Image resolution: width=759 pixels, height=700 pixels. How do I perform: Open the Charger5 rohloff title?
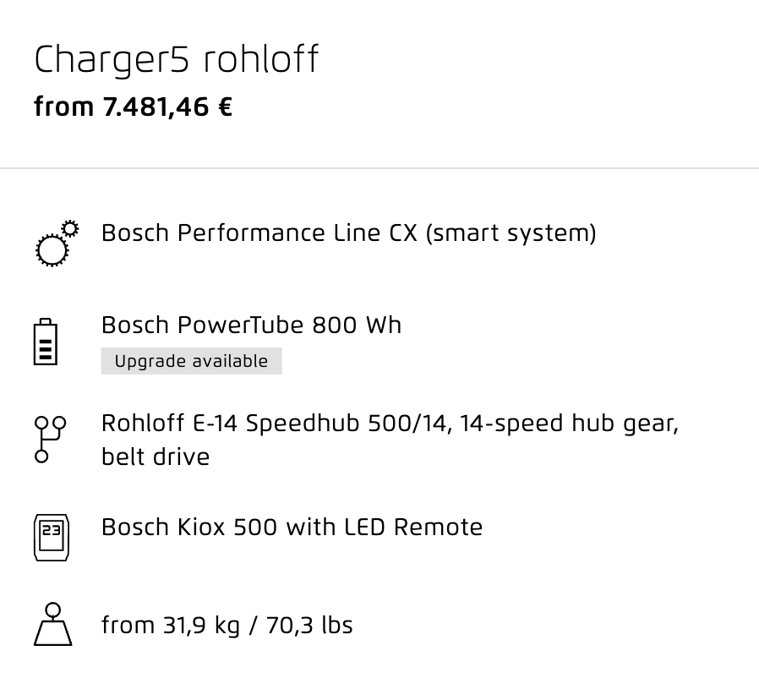pos(176,59)
